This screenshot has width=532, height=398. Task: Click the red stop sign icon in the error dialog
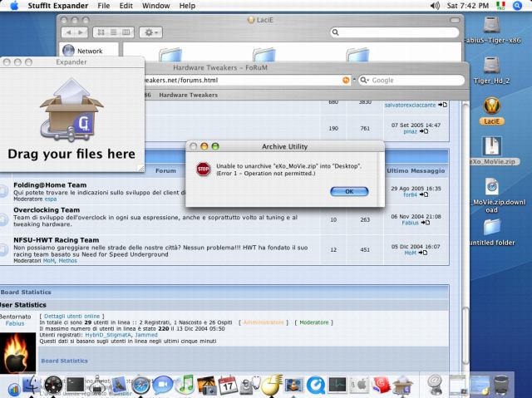click(x=203, y=169)
